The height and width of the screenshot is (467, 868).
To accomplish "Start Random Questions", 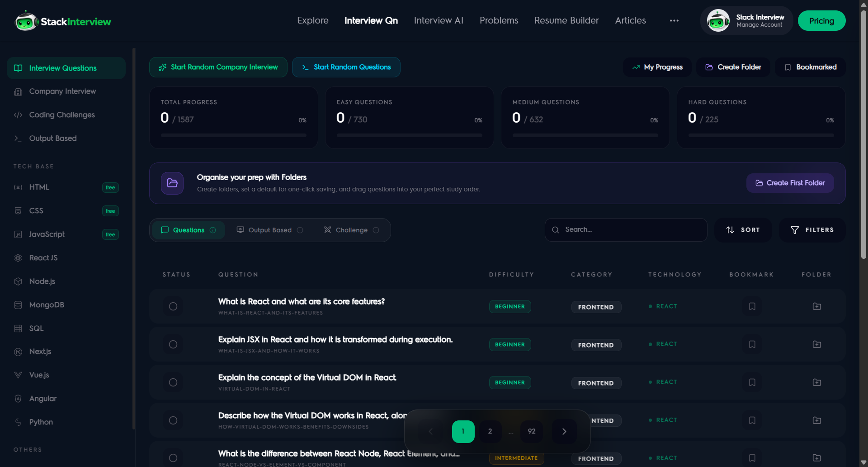I will pyautogui.click(x=346, y=67).
